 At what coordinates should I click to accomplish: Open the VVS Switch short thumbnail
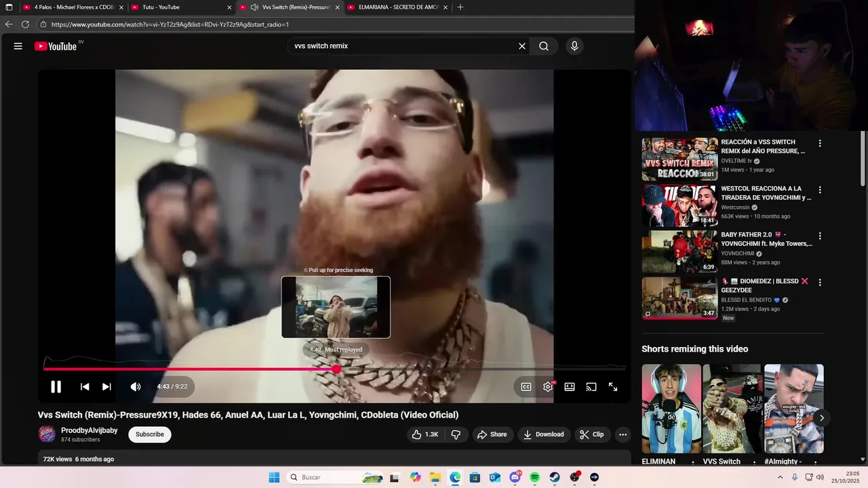click(x=732, y=409)
